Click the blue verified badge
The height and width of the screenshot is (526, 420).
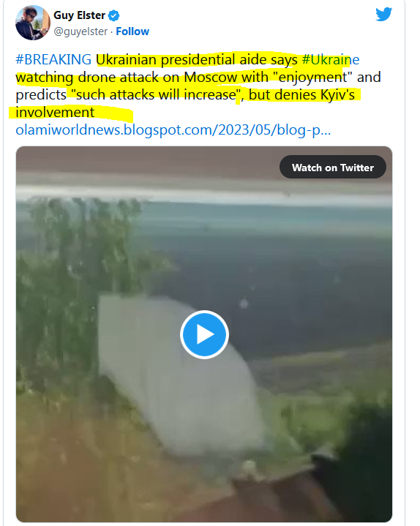pyautogui.click(x=114, y=16)
